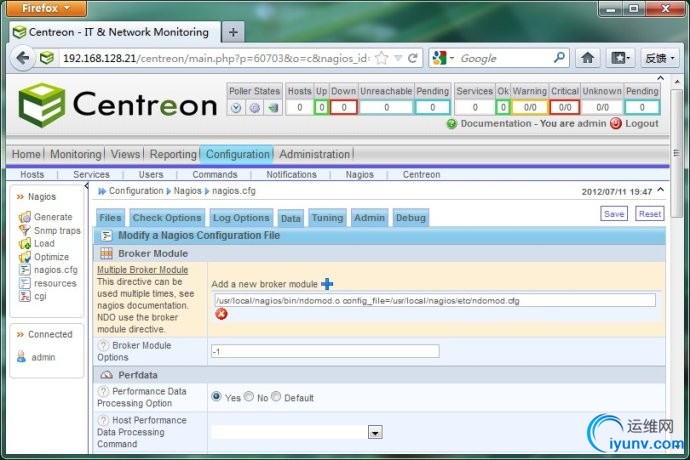Click the nagios.cfg file icon
The height and width of the screenshot is (460, 690).
[24, 270]
